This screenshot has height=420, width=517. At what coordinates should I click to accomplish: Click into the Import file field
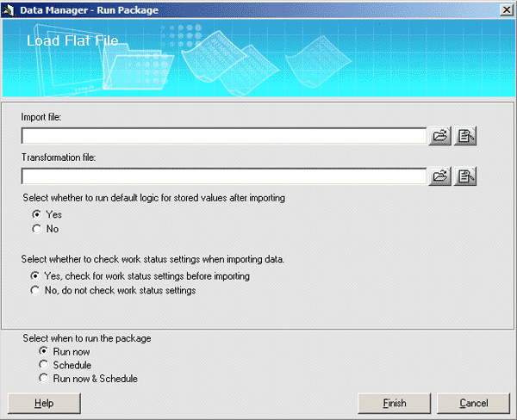tap(224, 136)
